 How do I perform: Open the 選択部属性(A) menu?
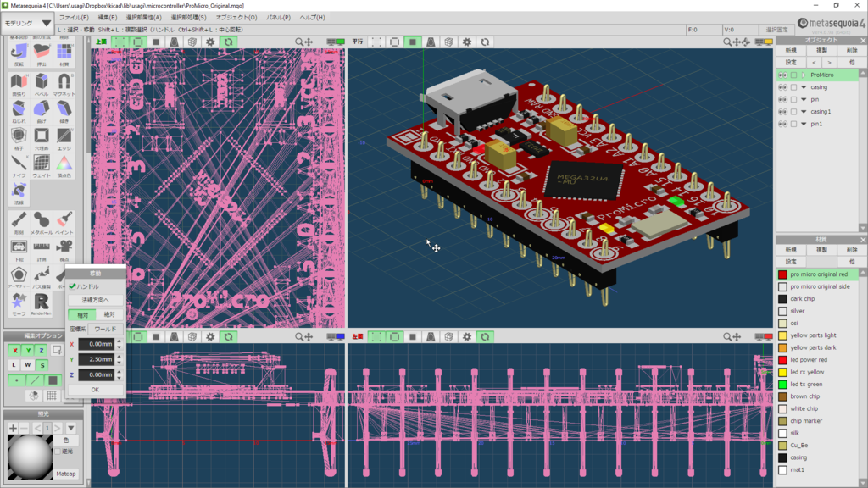[144, 18]
